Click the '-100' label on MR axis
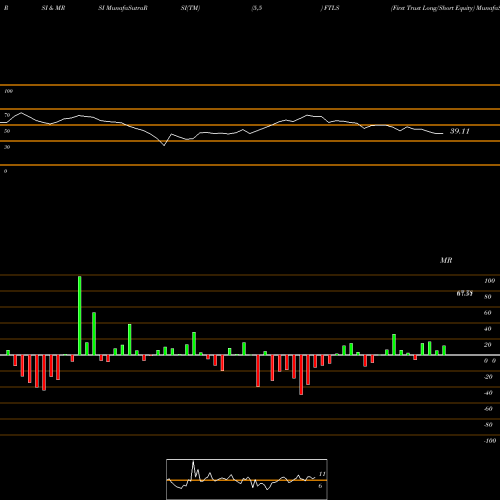Screen dimensions: 500x500 click(x=490, y=441)
